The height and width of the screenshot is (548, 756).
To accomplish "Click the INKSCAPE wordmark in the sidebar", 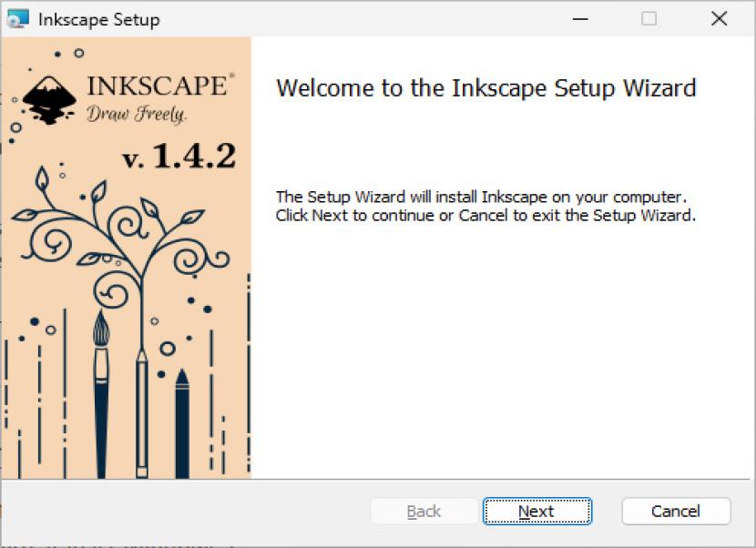I will coord(157,86).
